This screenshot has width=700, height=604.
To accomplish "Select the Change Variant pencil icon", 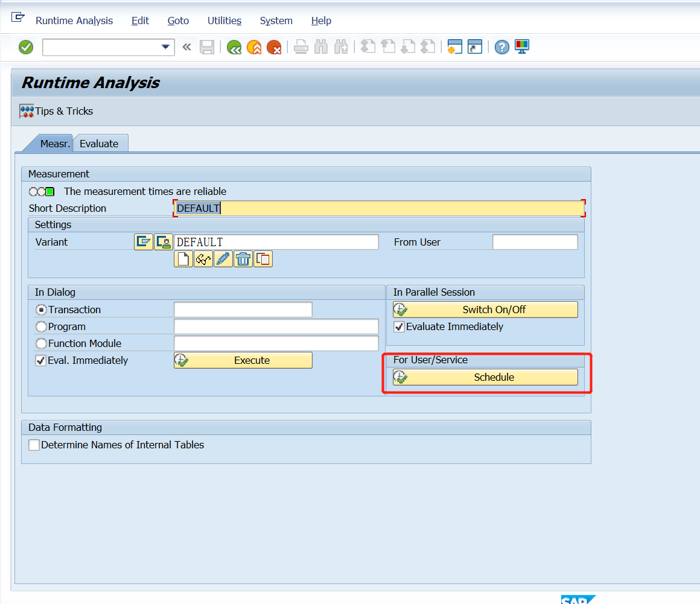I will [x=223, y=258].
